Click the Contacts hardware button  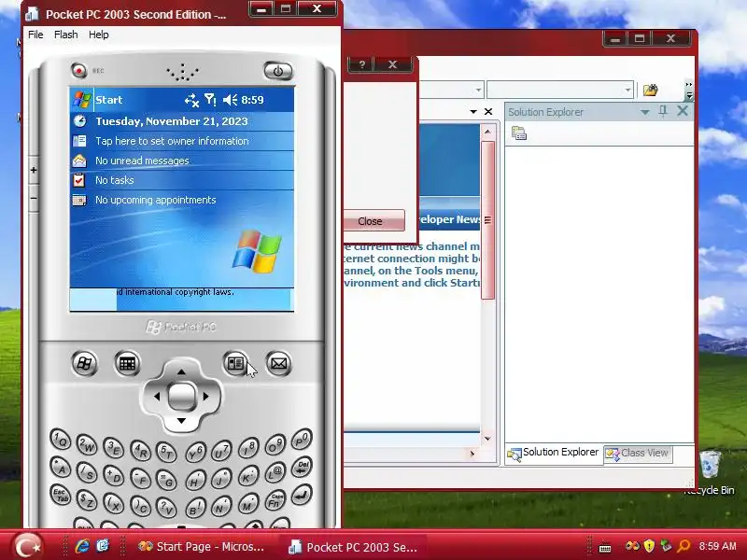[235, 364]
